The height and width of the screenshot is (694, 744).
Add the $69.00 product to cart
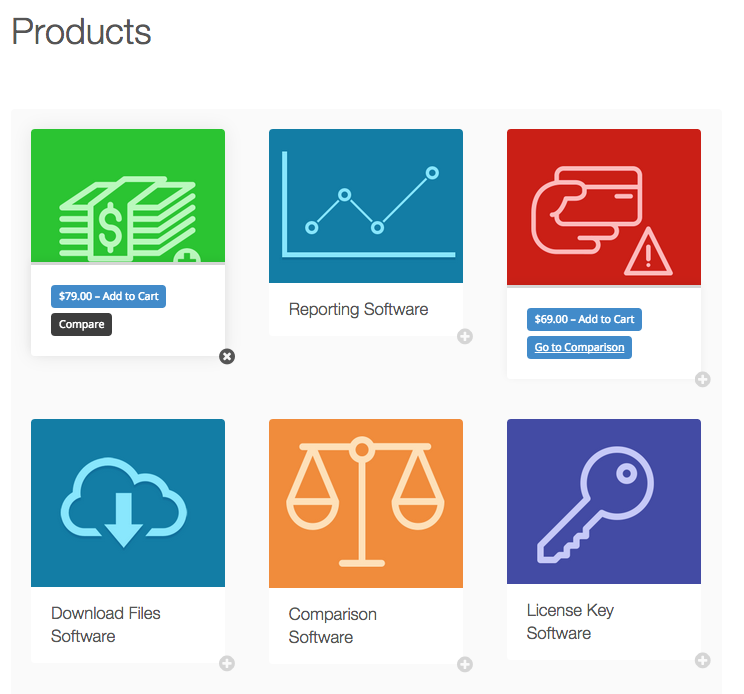(584, 319)
